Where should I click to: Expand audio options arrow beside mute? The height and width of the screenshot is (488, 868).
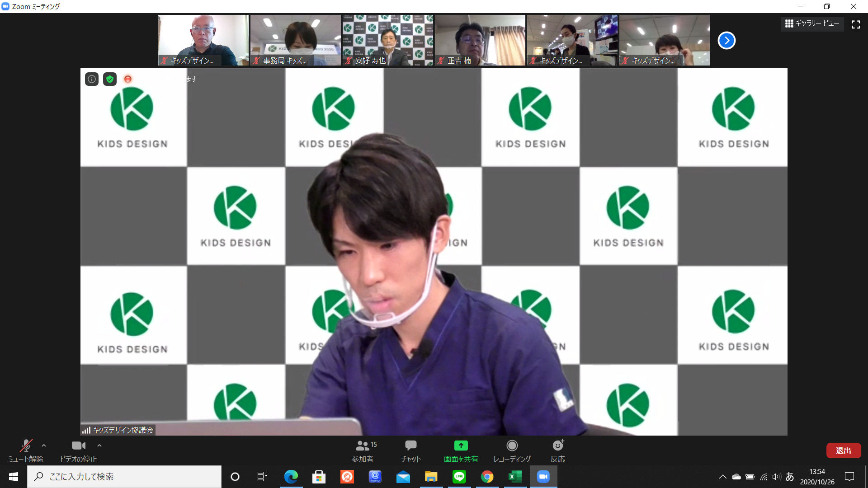(x=44, y=446)
